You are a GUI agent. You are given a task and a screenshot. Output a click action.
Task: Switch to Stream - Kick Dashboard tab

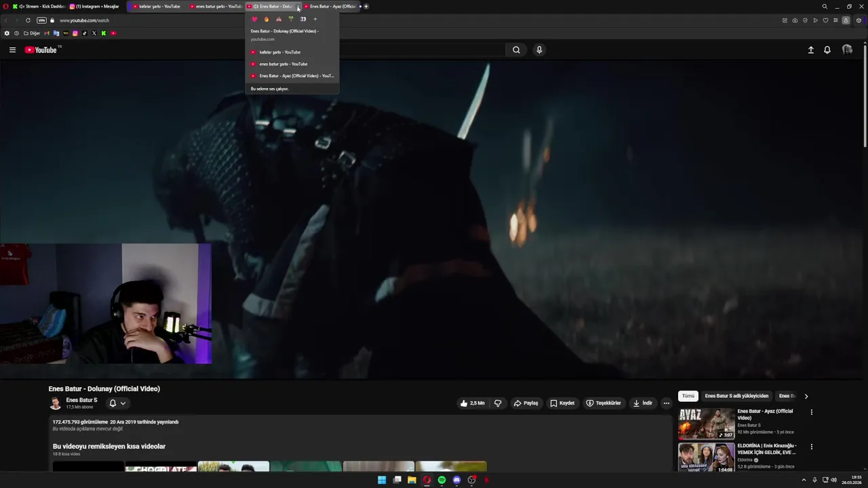(39, 6)
